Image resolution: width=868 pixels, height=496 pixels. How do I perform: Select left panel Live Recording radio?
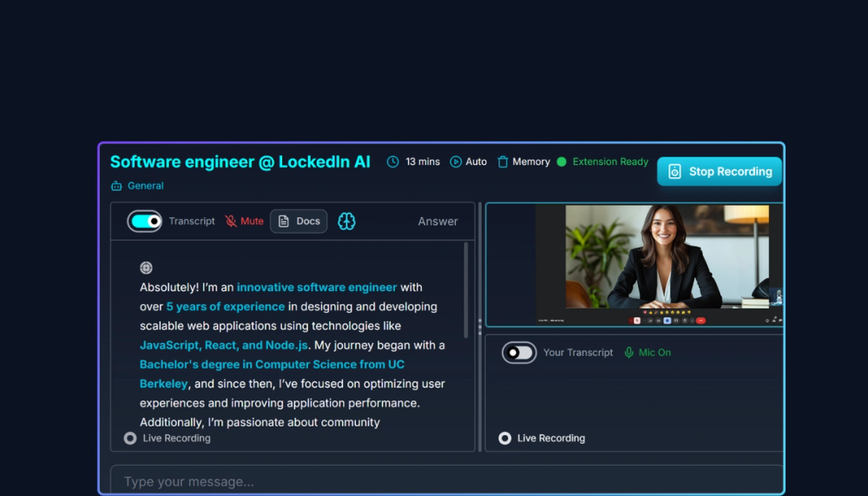pos(130,439)
